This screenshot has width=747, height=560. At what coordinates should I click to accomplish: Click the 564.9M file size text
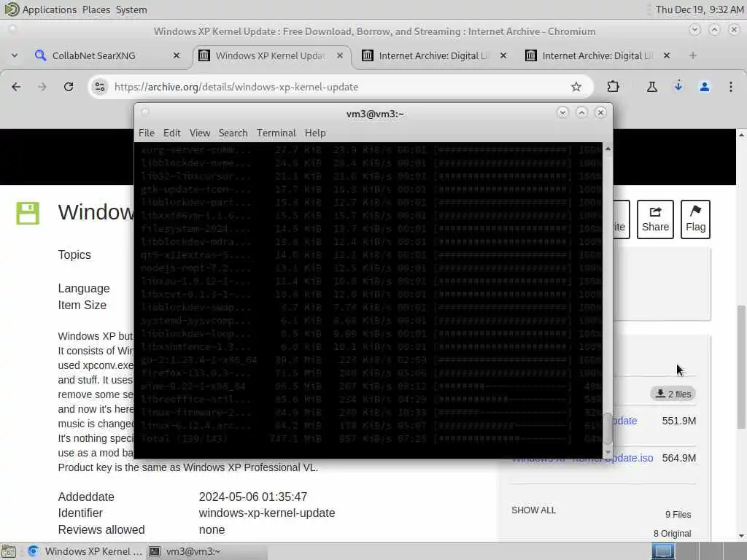tap(679, 458)
